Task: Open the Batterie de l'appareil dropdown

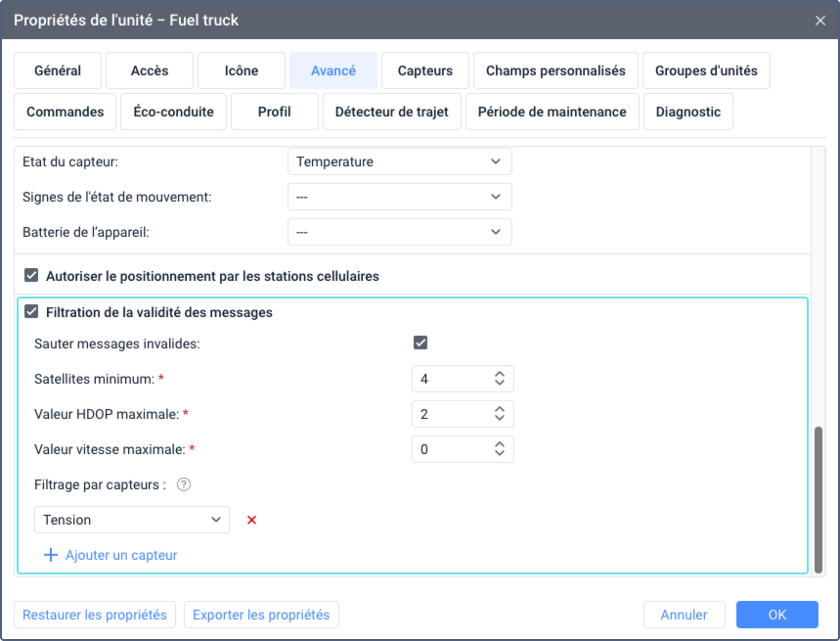Action: tap(399, 232)
